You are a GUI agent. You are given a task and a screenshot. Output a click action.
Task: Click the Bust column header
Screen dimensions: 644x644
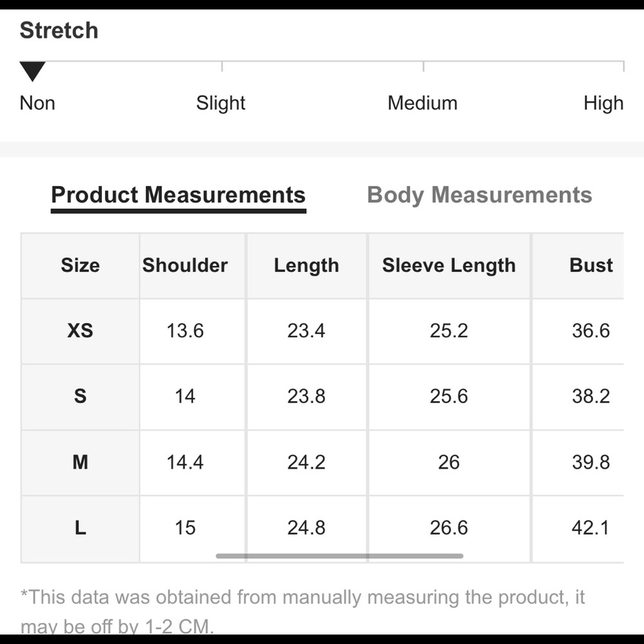591,265
